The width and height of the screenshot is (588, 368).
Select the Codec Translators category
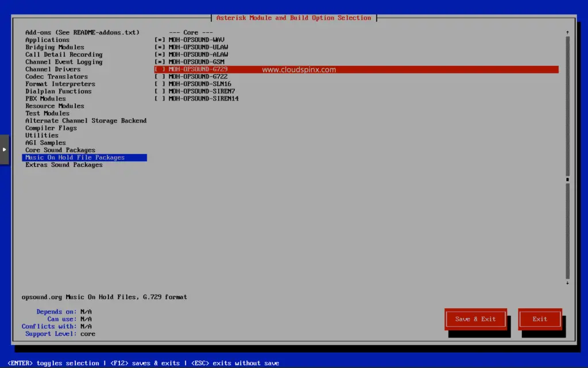pos(56,76)
